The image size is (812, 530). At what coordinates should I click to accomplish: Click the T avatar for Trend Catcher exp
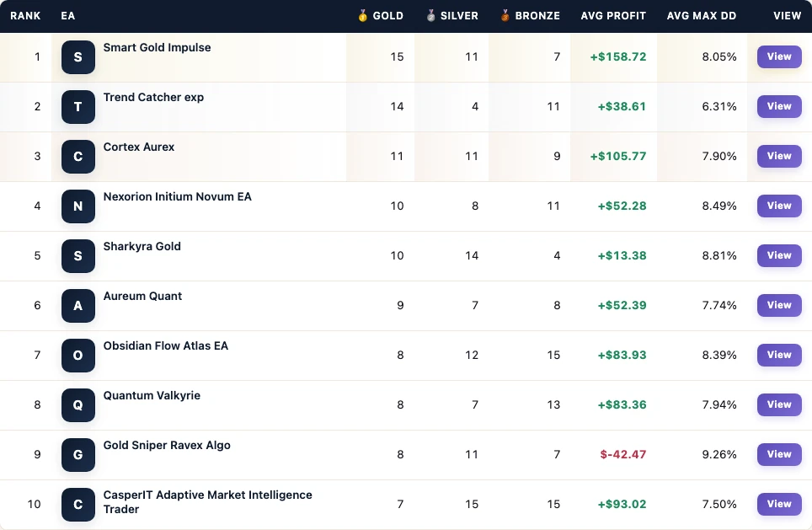coord(78,107)
